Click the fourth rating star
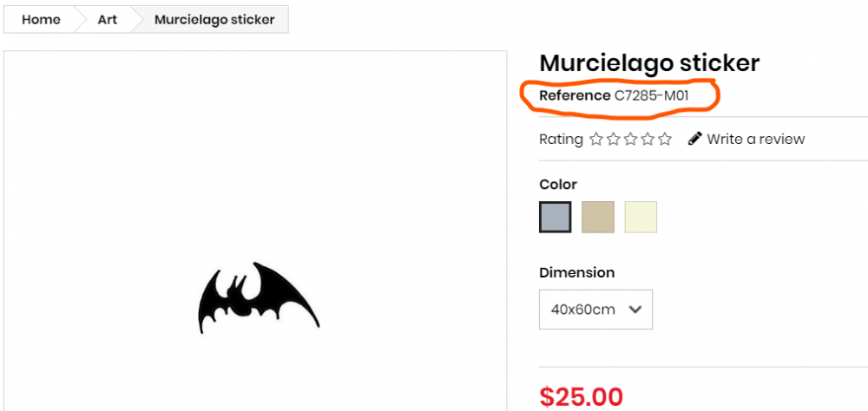Screen dimensions: 868x411 648,139
